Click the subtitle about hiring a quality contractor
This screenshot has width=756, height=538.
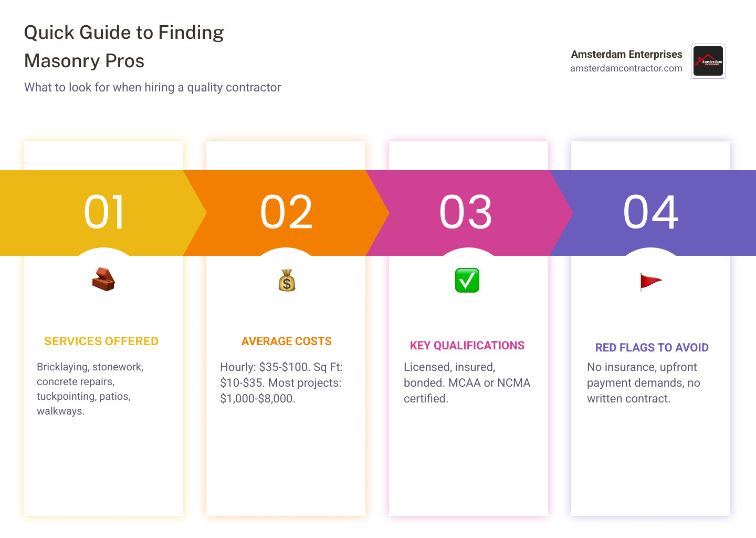coord(152,87)
